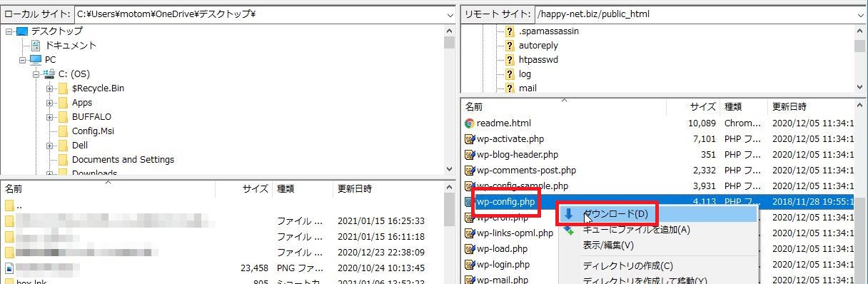The width and height of the screenshot is (868, 284).
Task: Click the download arrow icon in context menu
Action: point(569,214)
